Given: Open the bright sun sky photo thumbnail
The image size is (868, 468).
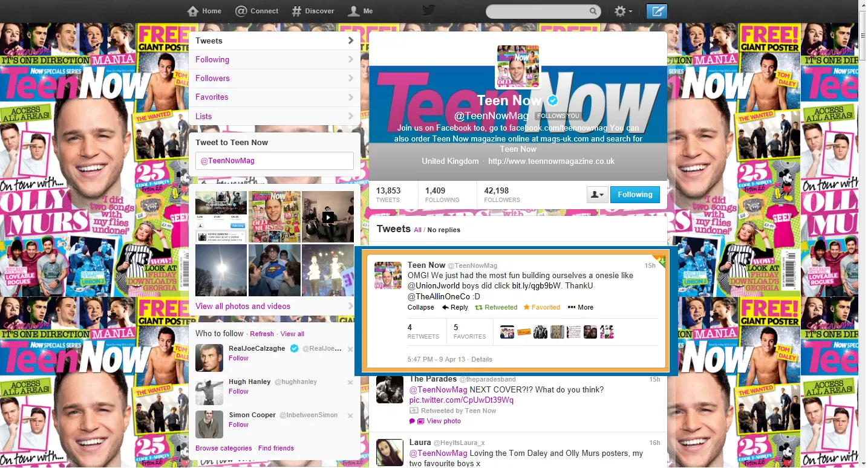Looking at the screenshot, I should tap(221, 270).
